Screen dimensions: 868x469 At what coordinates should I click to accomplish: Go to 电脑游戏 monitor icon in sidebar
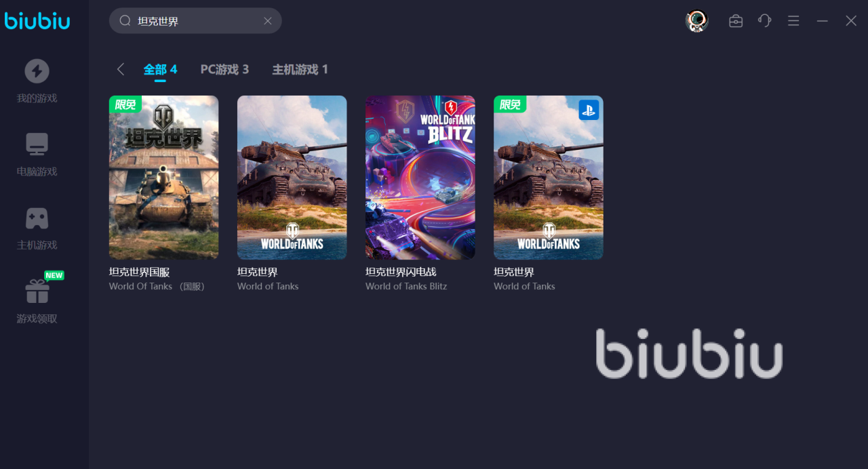click(x=37, y=144)
